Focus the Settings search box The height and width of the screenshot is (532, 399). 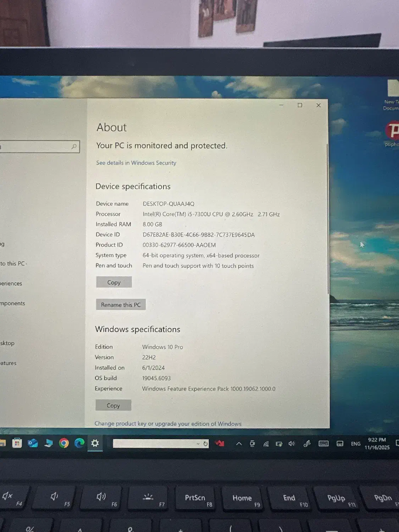(x=39, y=146)
